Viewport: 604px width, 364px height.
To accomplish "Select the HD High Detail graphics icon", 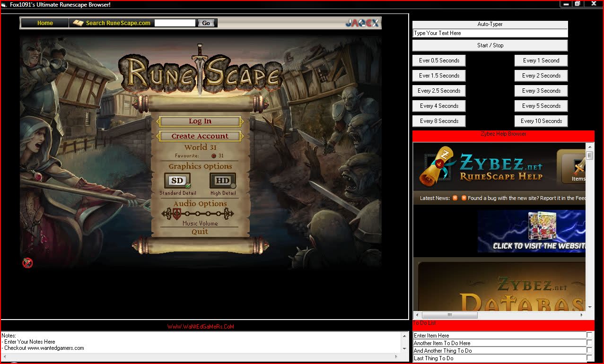I will tap(222, 181).
